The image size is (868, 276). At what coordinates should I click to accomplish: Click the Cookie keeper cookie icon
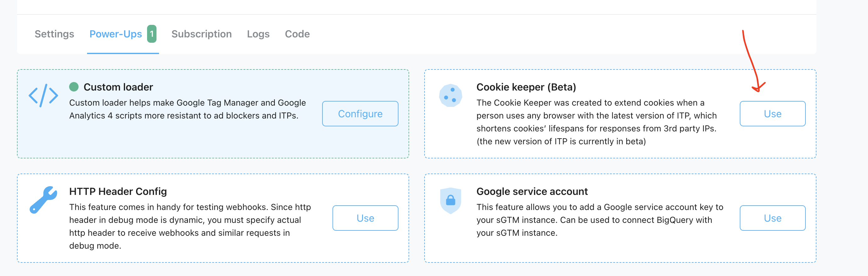click(450, 96)
